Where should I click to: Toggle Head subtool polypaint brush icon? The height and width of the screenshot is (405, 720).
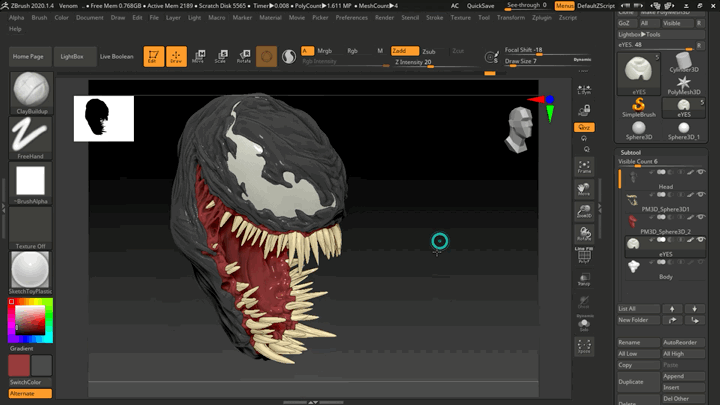pos(690,172)
